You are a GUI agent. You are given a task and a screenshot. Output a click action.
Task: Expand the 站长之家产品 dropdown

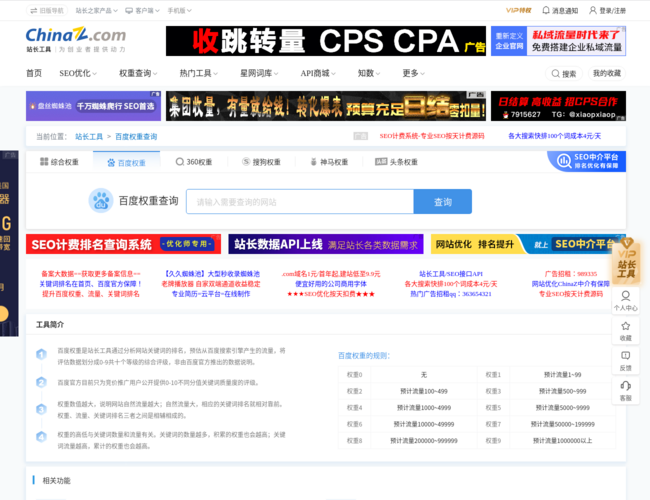point(97,11)
